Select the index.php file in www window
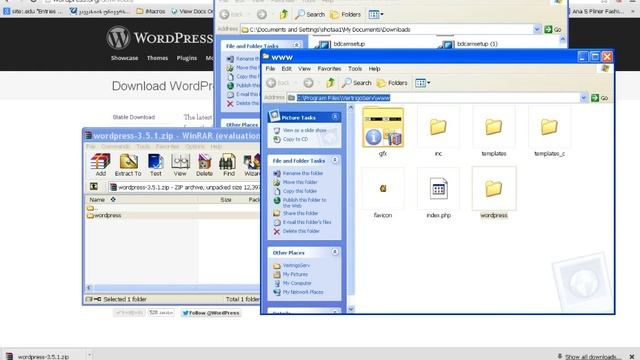Image resolution: width=640 pixels, height=360 pixels. coord(438,194)
